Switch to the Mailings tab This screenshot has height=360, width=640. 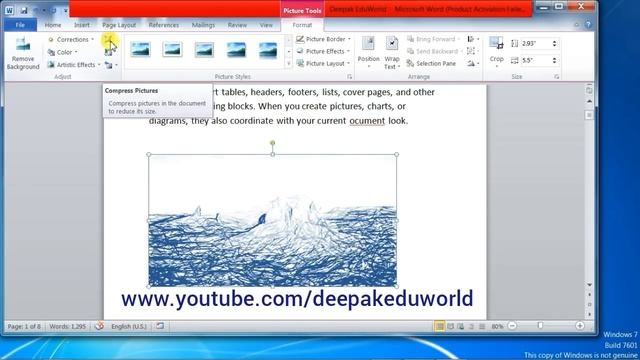click(203, 25)
